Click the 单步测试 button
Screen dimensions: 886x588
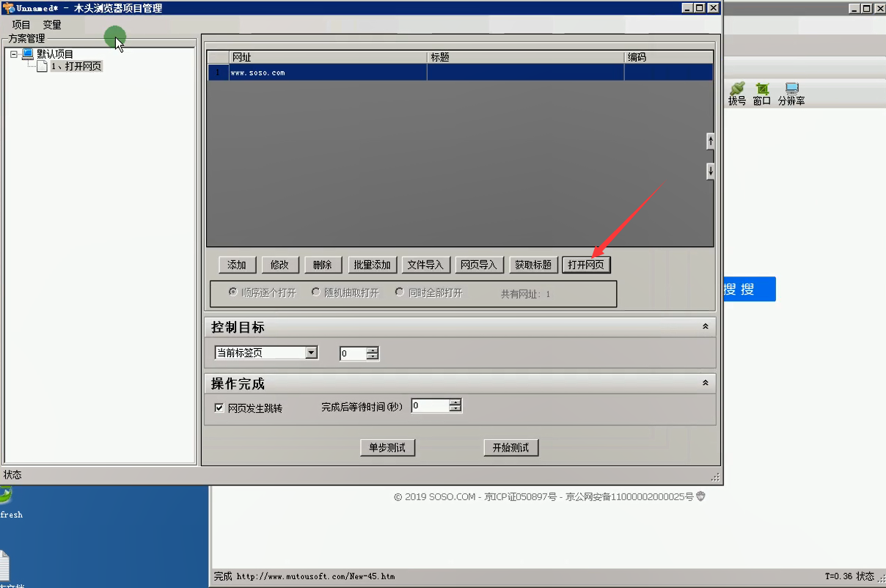(x=387, y=447)
